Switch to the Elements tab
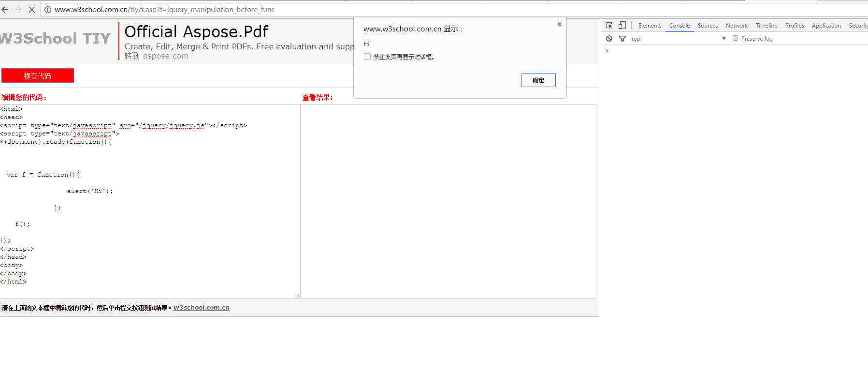This screenshot has height=373, width=868. pyautogui.click(x=650, y=26)
